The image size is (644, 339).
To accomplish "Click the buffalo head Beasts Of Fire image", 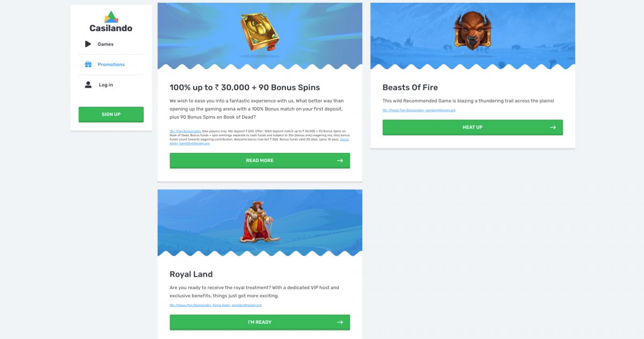I will click(472, 31).
